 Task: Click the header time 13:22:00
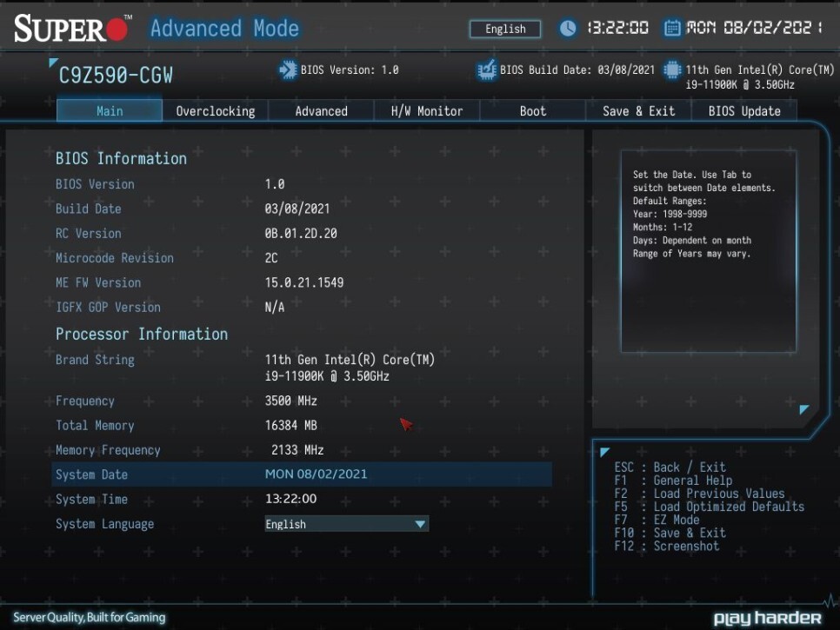point(617,28)
